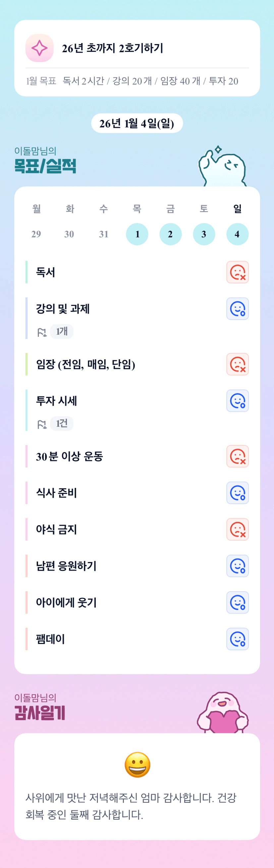Click the 1건 count badge
This screenshot has height=868, width=274.
point(62,424)
